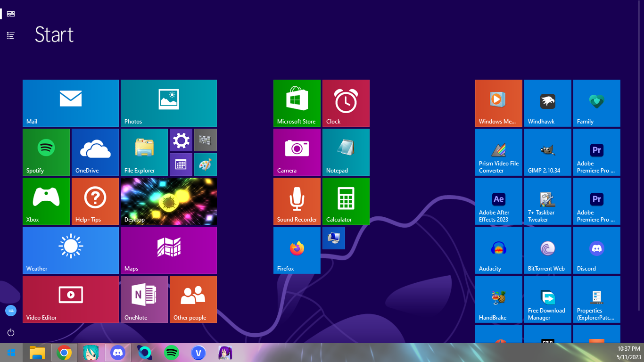Screen dimensions: 644x362
Task: Open File Explorer from the taskbar
Action: 37,353
